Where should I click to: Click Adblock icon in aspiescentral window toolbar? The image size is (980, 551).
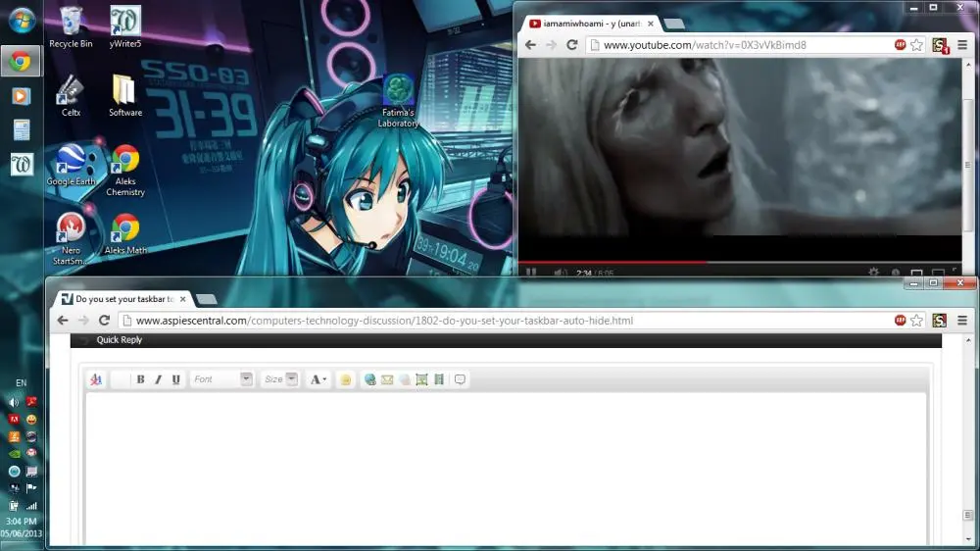(x=900, y=321)
